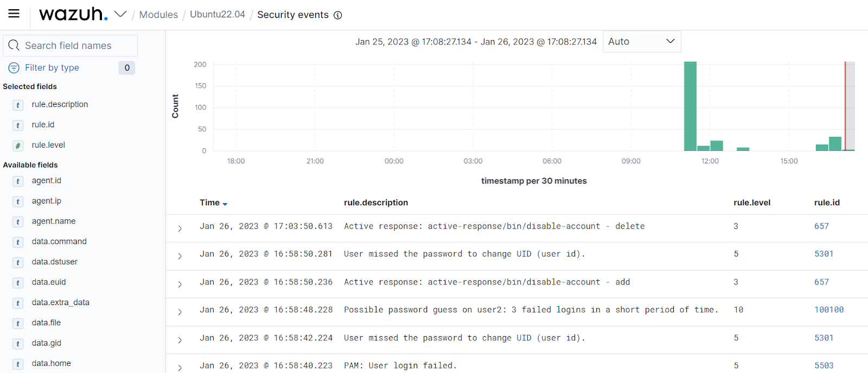Image resolution: width=868 pixels, height=373 pixels.
Task: Click the data.command field type icon
Action: pyautogui.click(x=18, y=242)
